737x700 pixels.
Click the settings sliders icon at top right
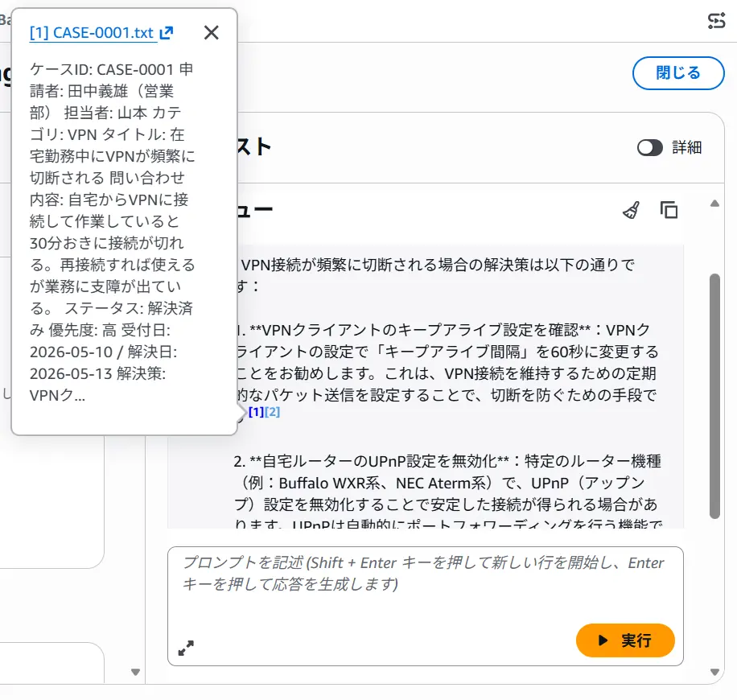716,21
